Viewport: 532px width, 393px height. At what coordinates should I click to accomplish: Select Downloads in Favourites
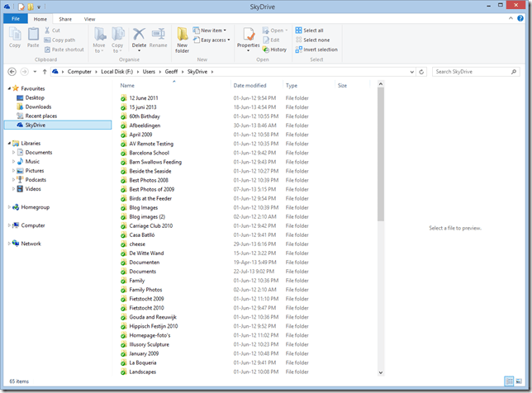point(38,107)
